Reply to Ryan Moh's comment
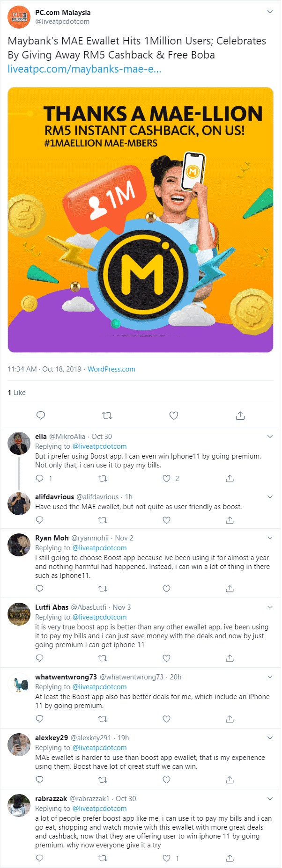The height and width of the screenshot is (868, 282). pos(40,589)
